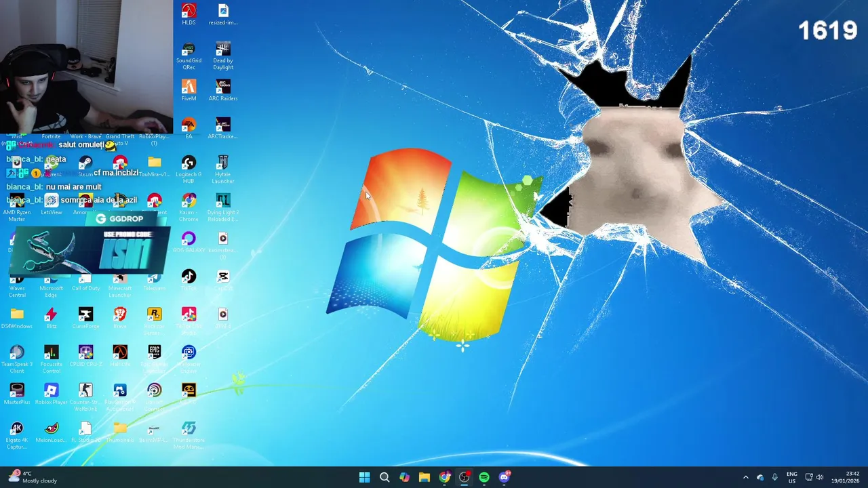Launch the Brave browser shortcut

click(x=120, y=318)
